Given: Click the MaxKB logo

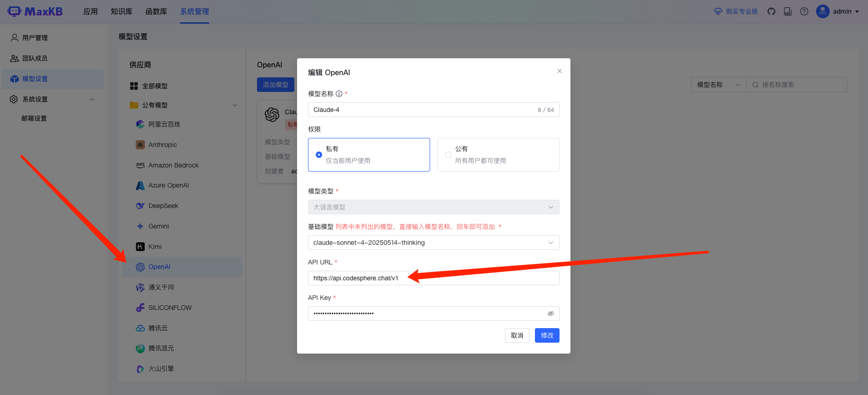Looking at the screenshot, I should click(x=35, y=11).
